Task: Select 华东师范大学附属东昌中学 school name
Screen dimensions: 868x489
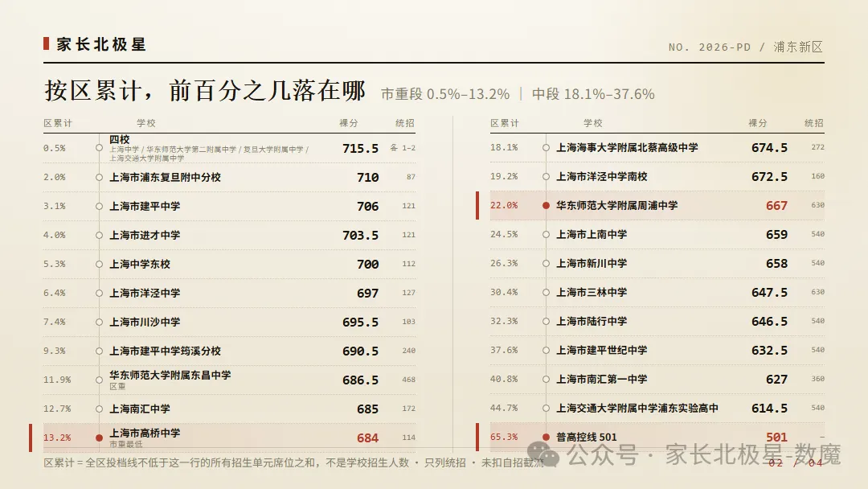Action: click(x=170, y=375)
